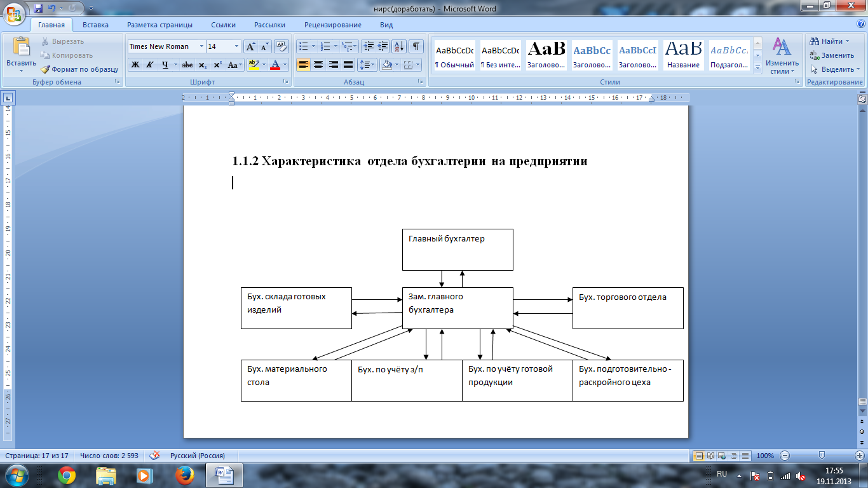Open Абзац dialog launcher
The height and width of the screenshot is (488, 868).
pos(421,82)
